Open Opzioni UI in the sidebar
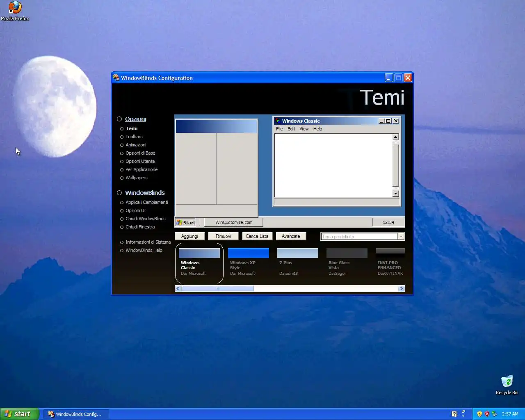The height and width of the screenshot is (420, 525). (136, 210)
